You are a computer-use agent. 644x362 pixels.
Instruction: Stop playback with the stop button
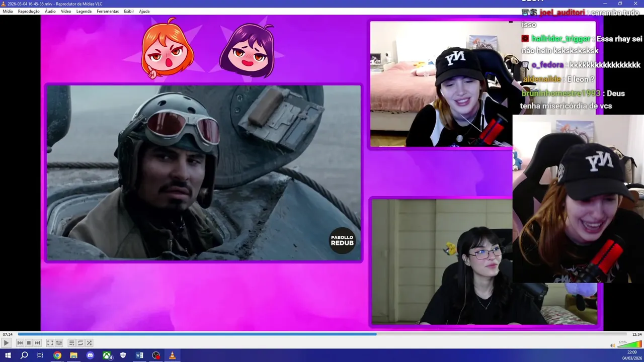pyautogui.click(x=29, y=343)
